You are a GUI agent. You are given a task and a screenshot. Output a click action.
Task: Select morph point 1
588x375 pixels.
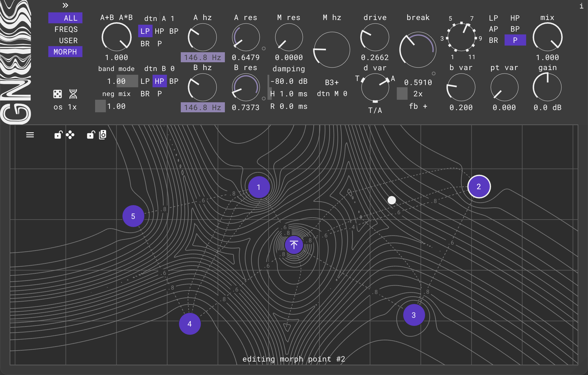[x=259, y=187]
